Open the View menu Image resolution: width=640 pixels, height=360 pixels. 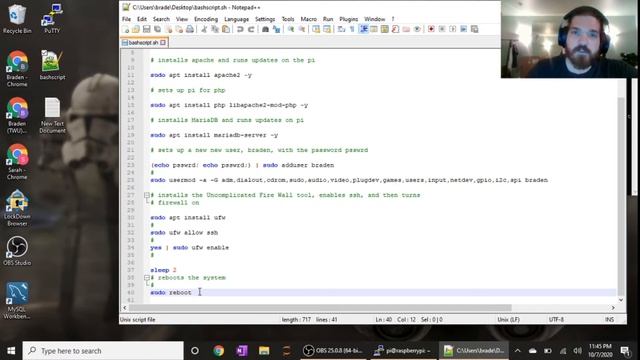tap(182, 19)
